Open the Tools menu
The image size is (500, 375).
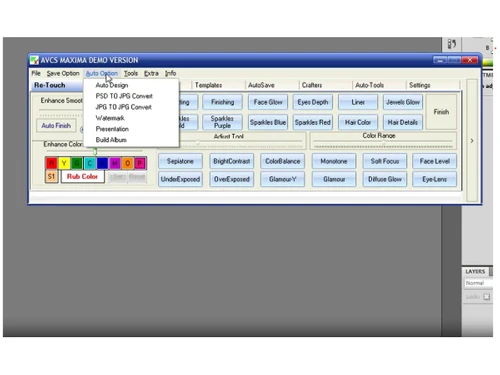[x=131, y=73]
